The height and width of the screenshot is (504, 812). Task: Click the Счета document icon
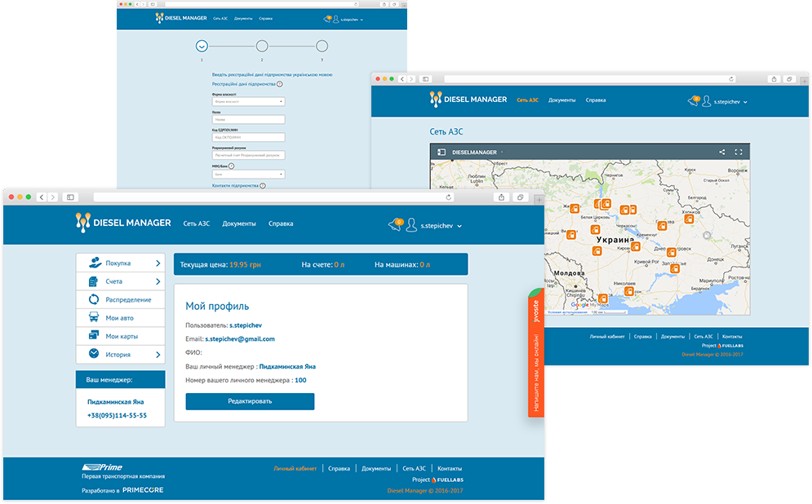(93, 281)
